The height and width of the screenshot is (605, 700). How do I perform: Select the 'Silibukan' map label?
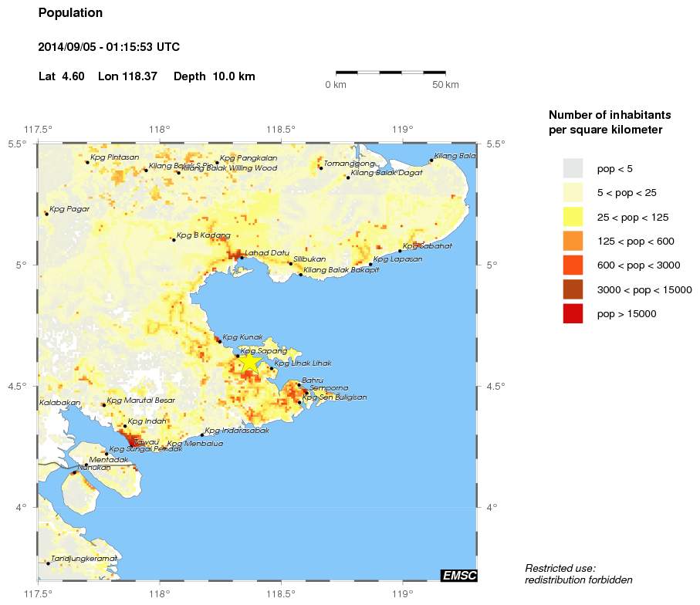click(x=309, y=259)
